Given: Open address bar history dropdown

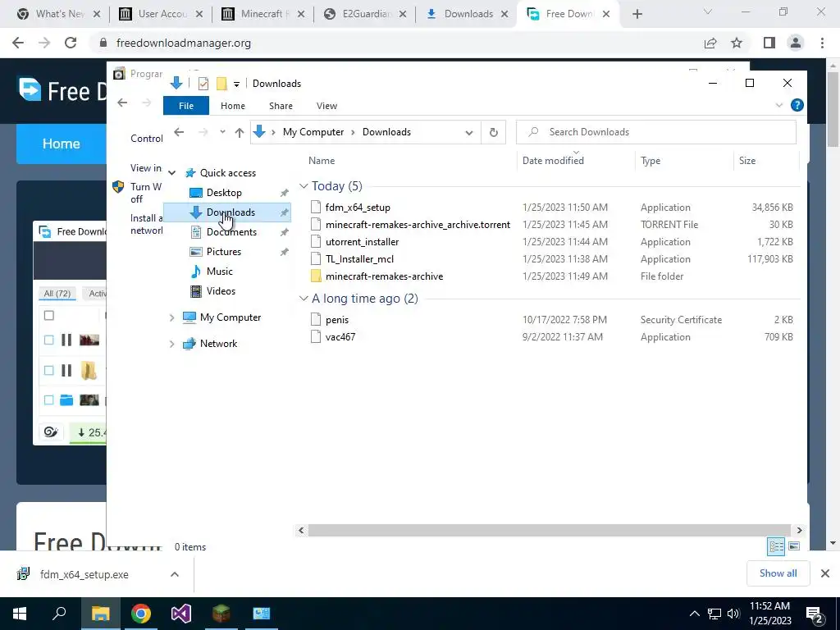Looking at the screenshot, I should [468, 132].
